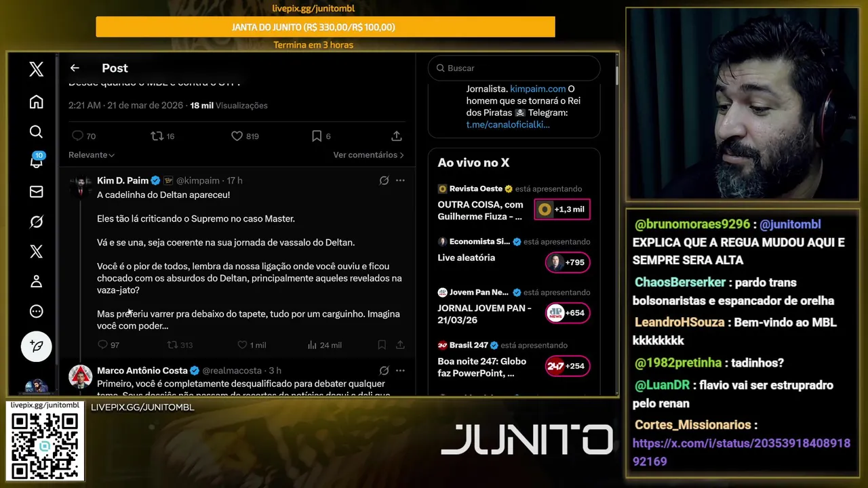The height and width of the screenshot is (488, 868).
Task: Reply to Kim D. Paim comment (97)
Action: click(x=103, y=345)
